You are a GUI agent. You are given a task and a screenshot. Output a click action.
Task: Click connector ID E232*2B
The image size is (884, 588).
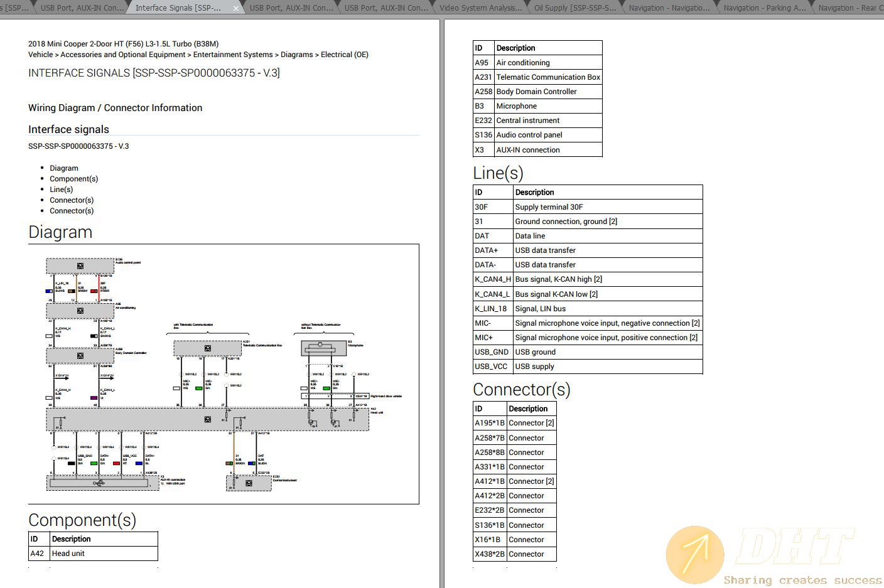point(490,510)
